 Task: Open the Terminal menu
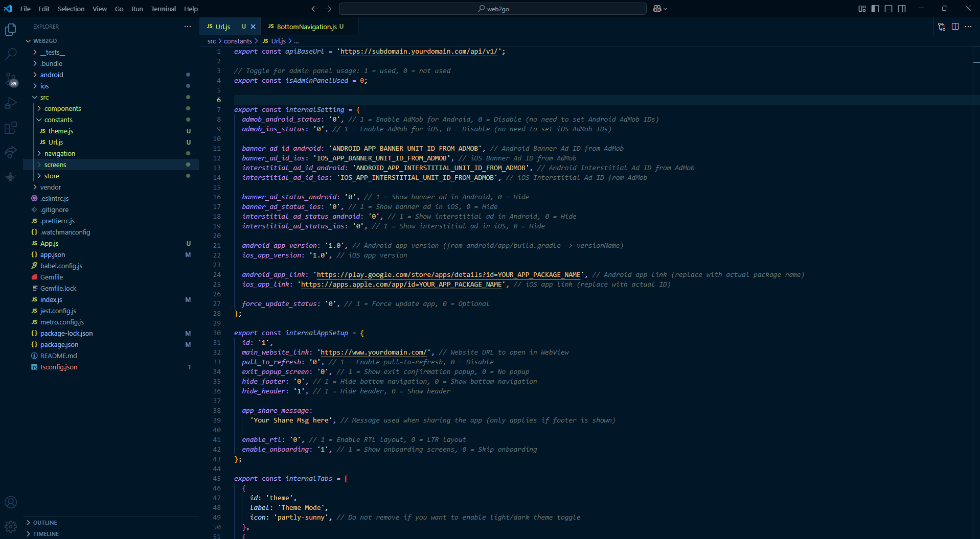click(163, 9)
